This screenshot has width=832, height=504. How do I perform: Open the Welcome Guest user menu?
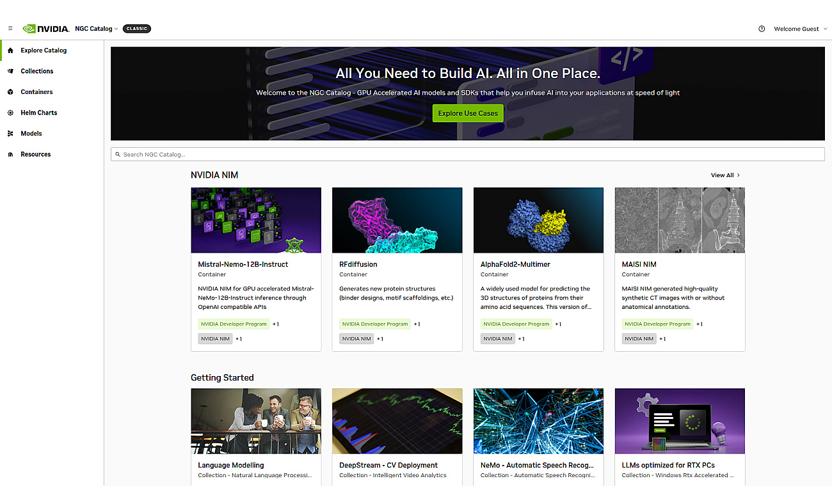pos(801,29)
